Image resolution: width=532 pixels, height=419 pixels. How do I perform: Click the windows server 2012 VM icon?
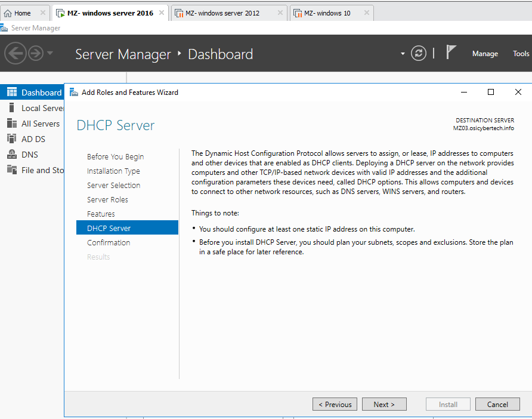[x=179, y=14]
